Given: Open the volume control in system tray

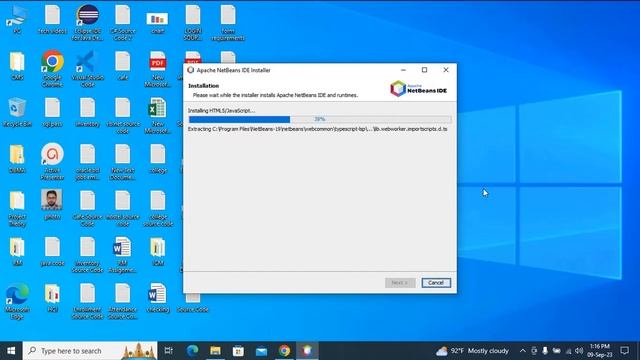Looking at the screenshot, I should 579,351.
